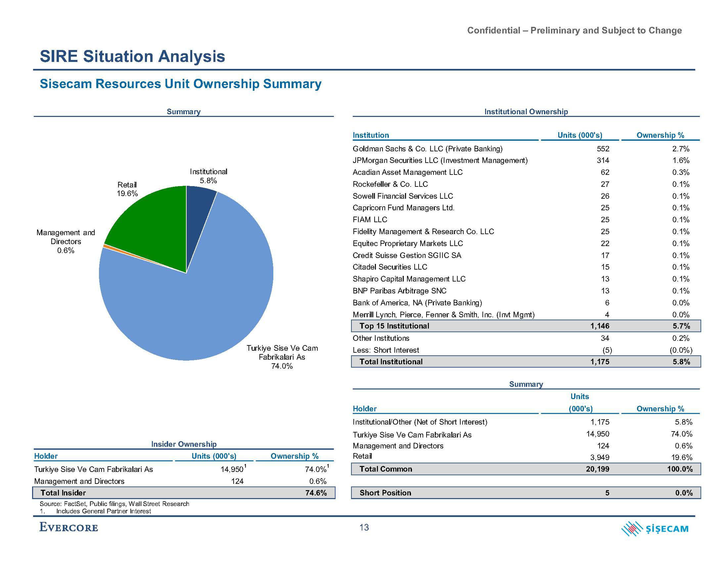Click the short interest units value (5)
This screenshot has width=728, height=563.
pyautogui.click(x=607, y=350)
